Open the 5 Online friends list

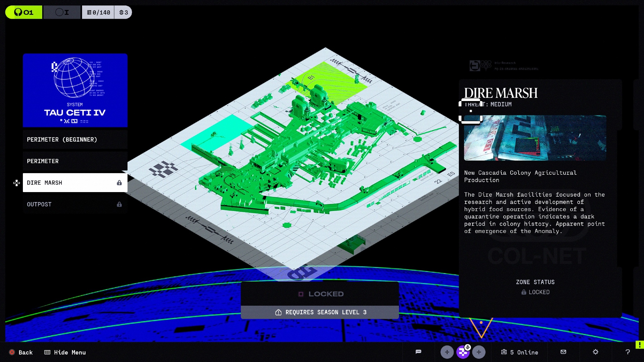tap(519, 352)
